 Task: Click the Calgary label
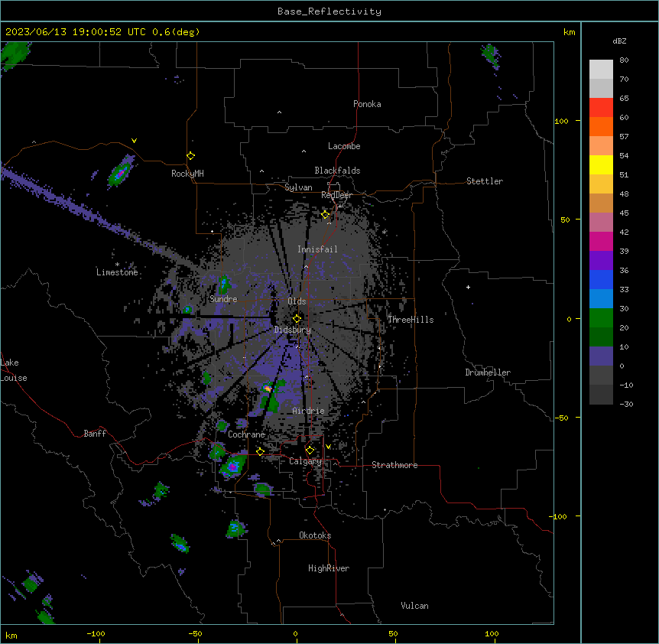pos(305,461)
